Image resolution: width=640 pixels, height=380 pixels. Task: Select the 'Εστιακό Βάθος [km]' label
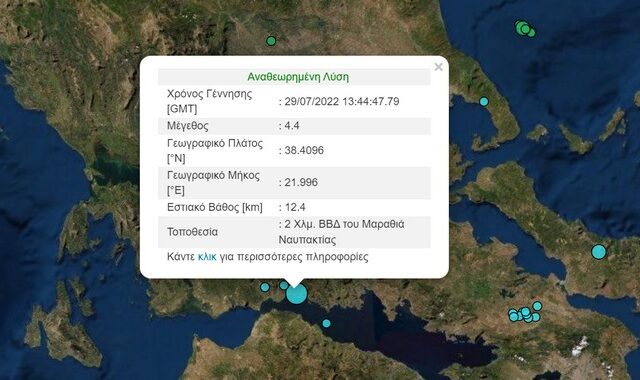coord(215,207)
